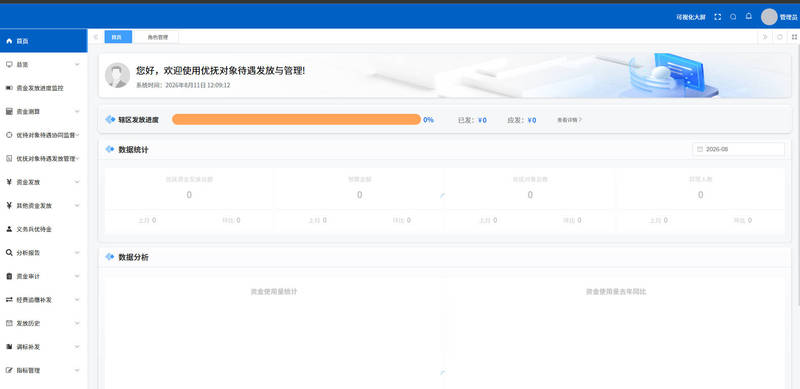Click the orange 辖区发放进度 progress bar
Viewport: 800px width, 389px height.
(296, 119)
